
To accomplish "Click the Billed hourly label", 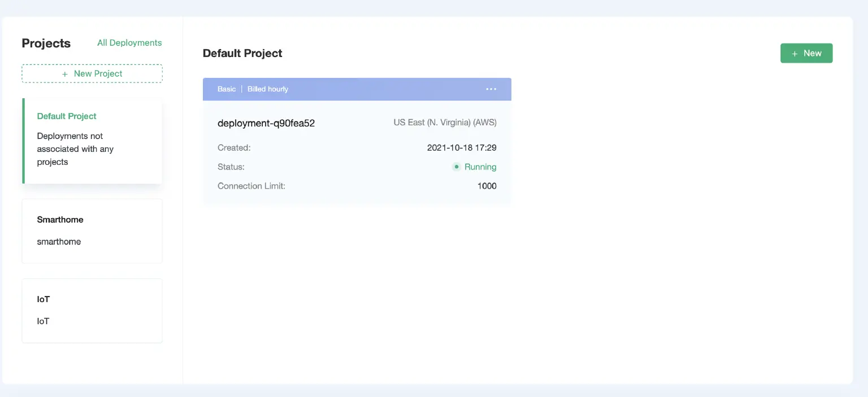I will [x=267, y=89].
